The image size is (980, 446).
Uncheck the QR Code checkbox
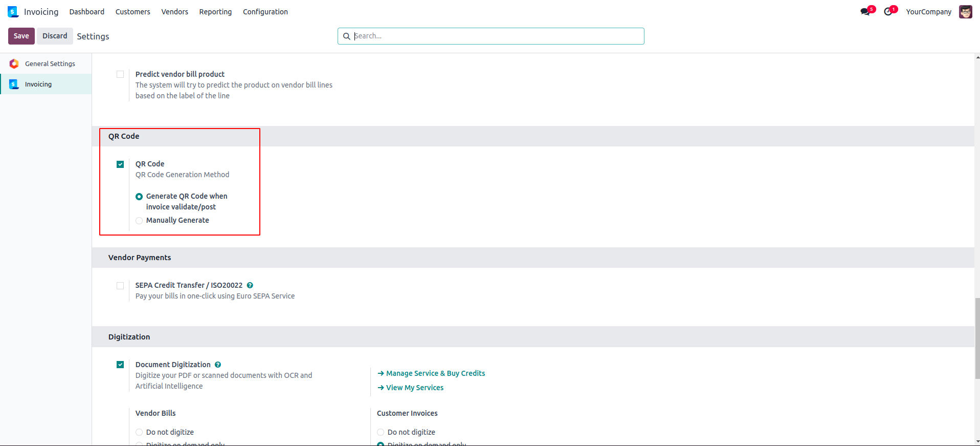click(120, 164)
